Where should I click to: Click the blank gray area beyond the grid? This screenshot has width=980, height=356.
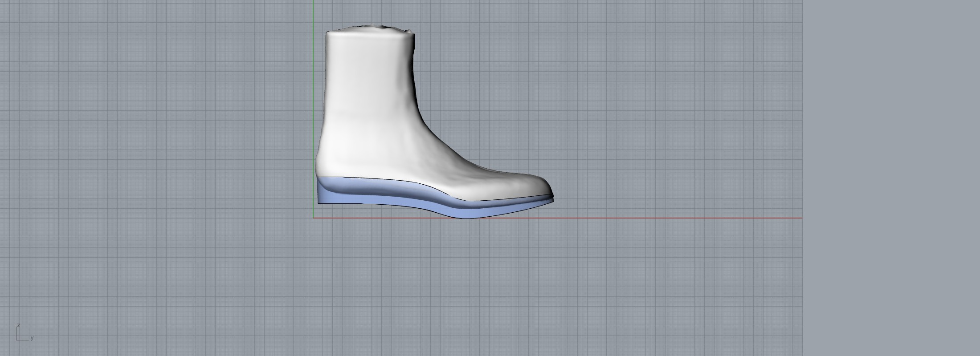pyautogui.click(x=891, y=178)
